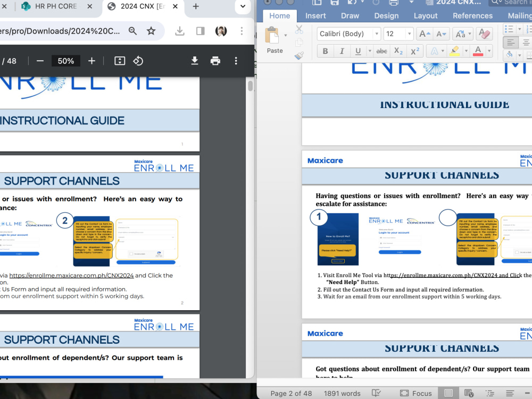Switch to Print Layout view
532x399 pixels.
coord(448,393)
